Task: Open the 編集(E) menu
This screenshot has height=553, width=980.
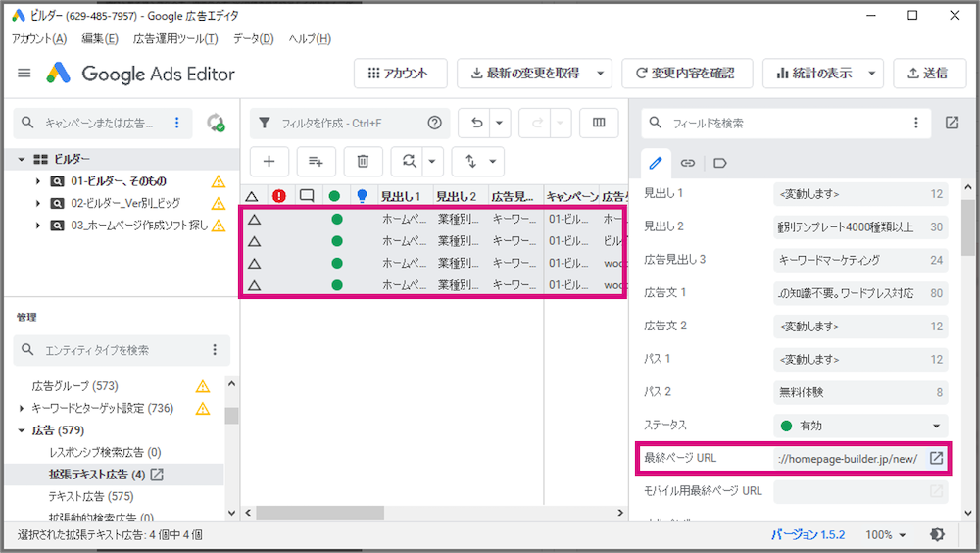Action: [x=100, y=39]
